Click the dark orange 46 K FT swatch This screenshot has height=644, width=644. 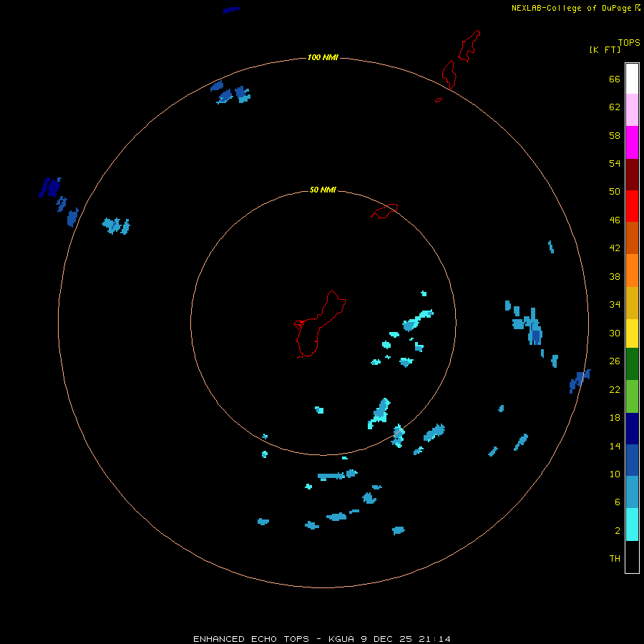(632, 238)
